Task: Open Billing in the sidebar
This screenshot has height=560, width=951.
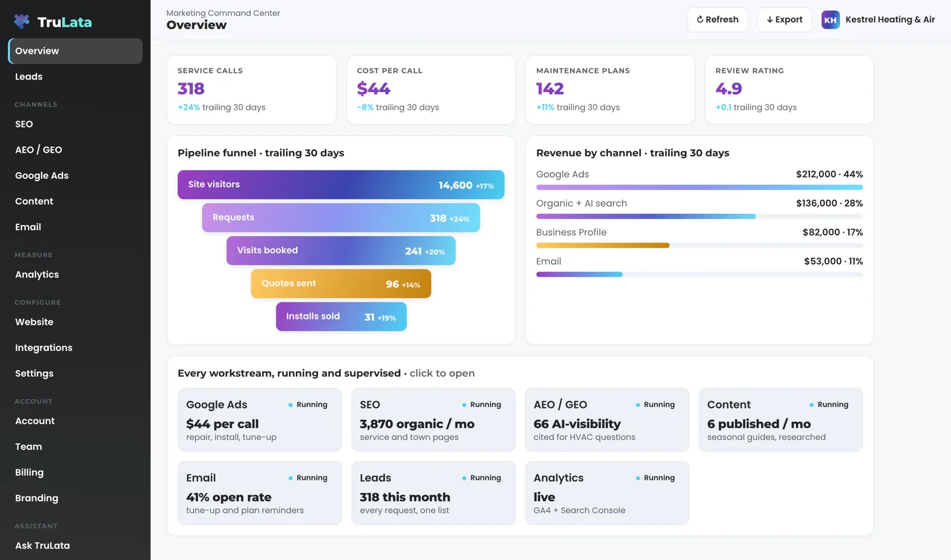Action: (75, 473)
